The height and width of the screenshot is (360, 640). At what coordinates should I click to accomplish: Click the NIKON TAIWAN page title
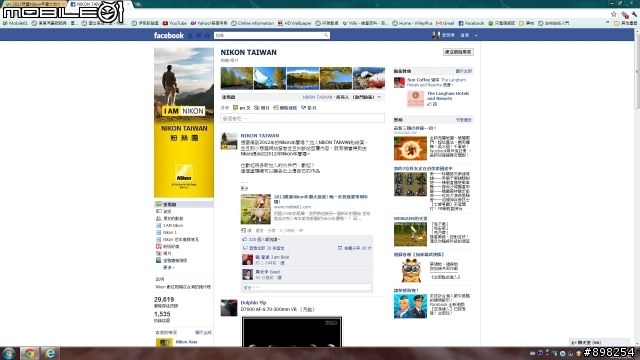tap(248, 52)
